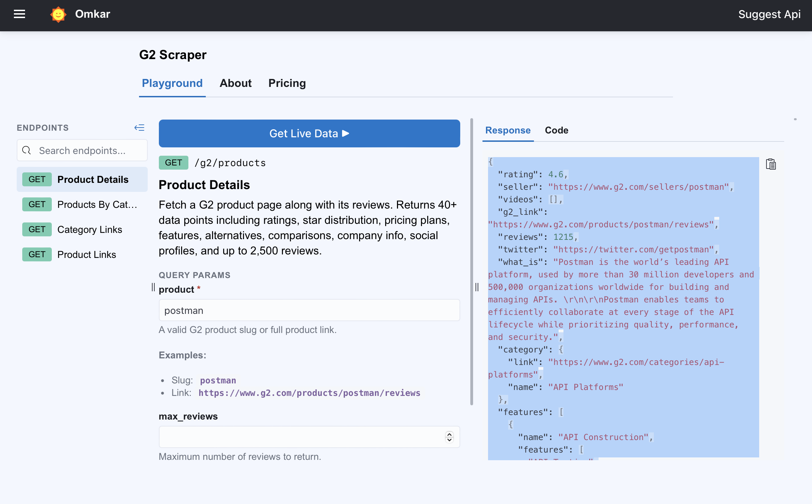
Task: Select Product Links endpoint
Action: point(82,254)
